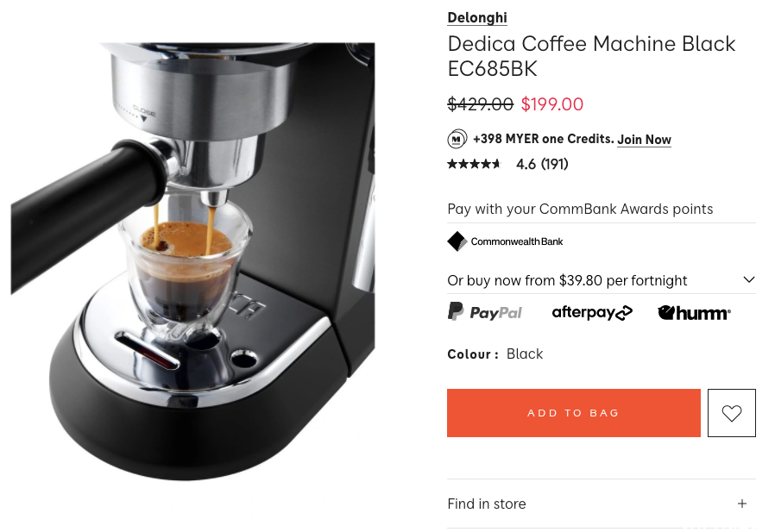Image resolution: width=775 pixels, height=532 pixels.
Task: Click the Dedica Coffee Machine Black title
Action: pos(591,56)
